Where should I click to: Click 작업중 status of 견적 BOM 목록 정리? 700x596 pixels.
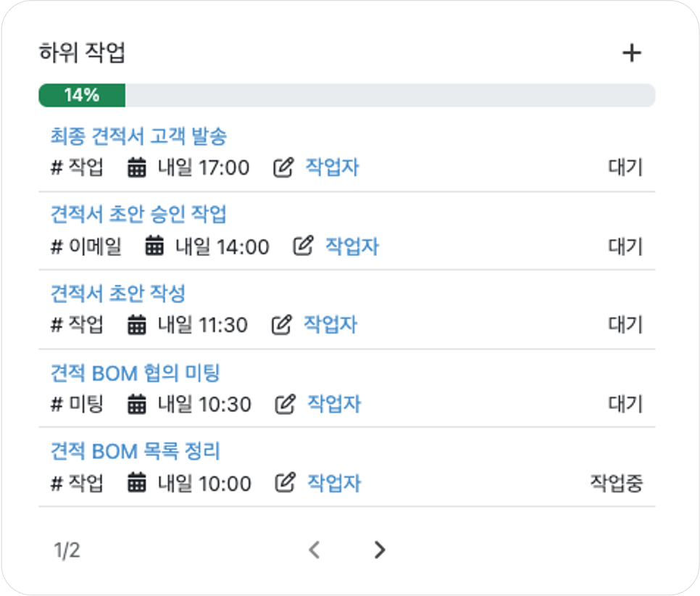point(617,483)
